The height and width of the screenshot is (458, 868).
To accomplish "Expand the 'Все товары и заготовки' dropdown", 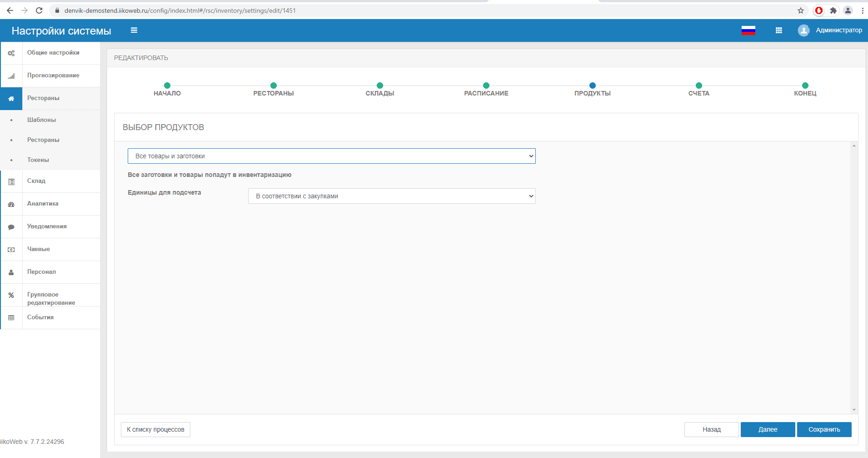I will (x=331, y=156).
